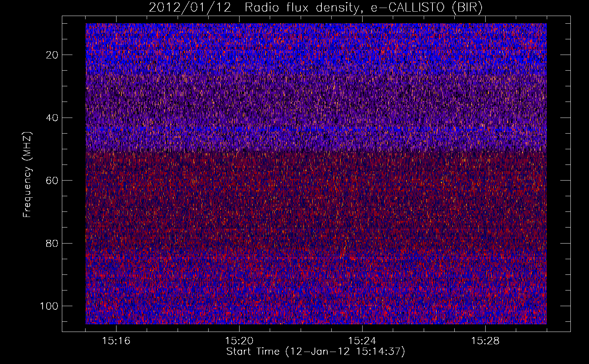Click the 20 MHz frequency tick label

(52, 55)
